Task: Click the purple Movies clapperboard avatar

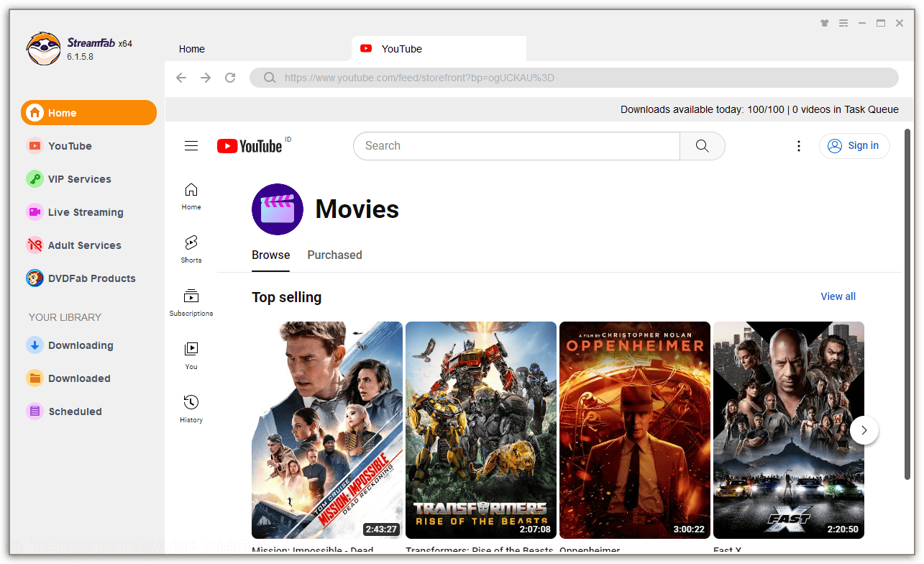Action: pos(278,209)
